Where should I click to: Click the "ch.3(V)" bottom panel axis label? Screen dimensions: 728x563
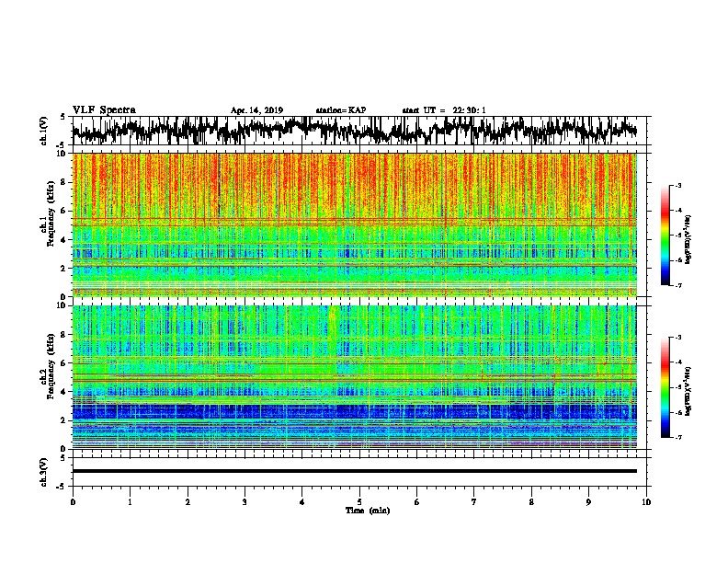point(43,473)
